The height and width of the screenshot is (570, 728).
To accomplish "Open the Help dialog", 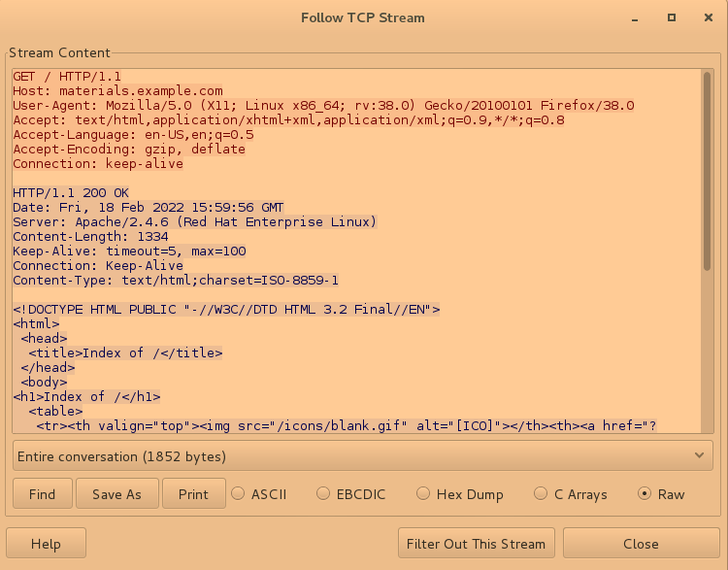I will click(46, 544).
